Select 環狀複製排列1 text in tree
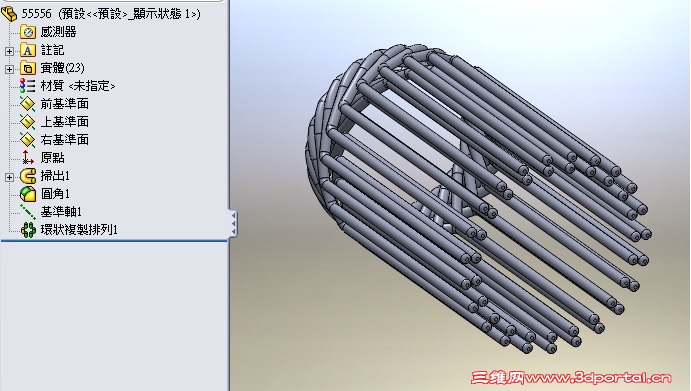The height and width of the screenshot is (391, 691). pyautogui.click(x=79, y=230)
